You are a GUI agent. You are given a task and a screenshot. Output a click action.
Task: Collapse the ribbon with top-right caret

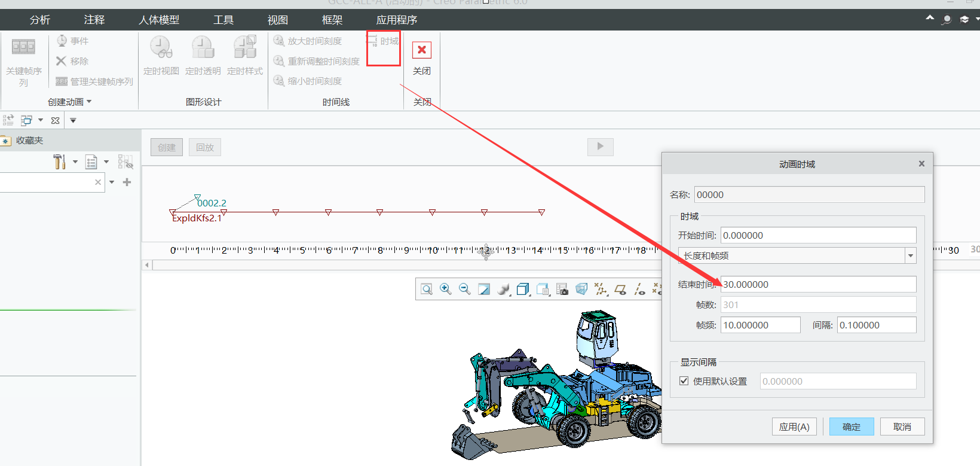point(930,19)
